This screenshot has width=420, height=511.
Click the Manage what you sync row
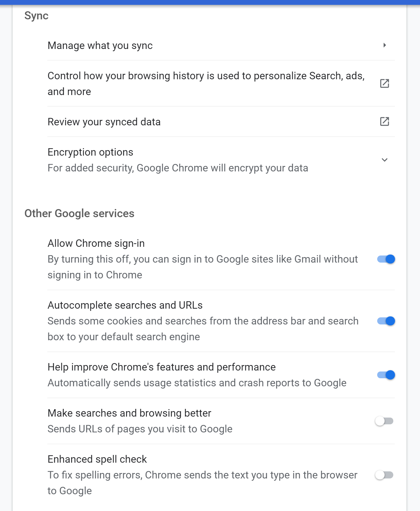[100, 45]
